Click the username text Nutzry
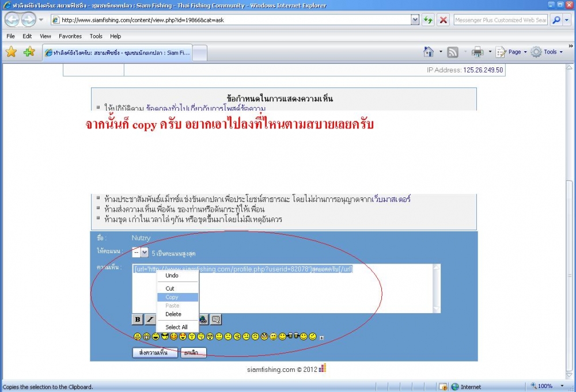576x392 pixels. tap(141, 238)
